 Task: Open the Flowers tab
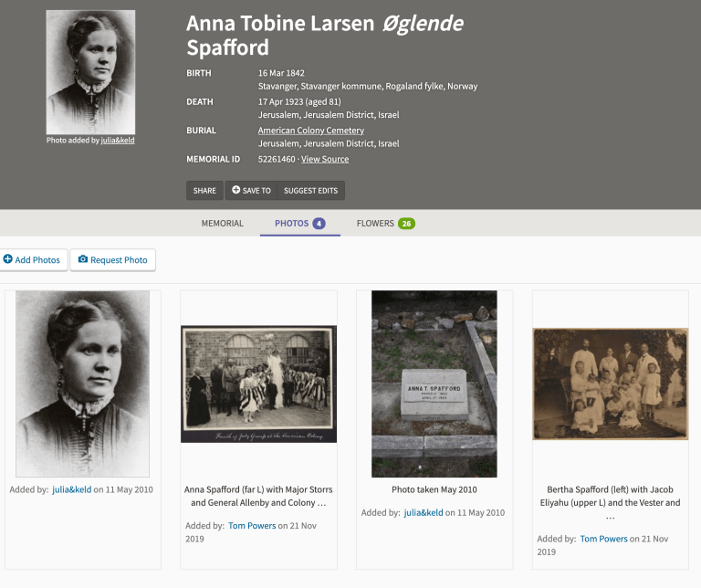[x=375, y=223]
